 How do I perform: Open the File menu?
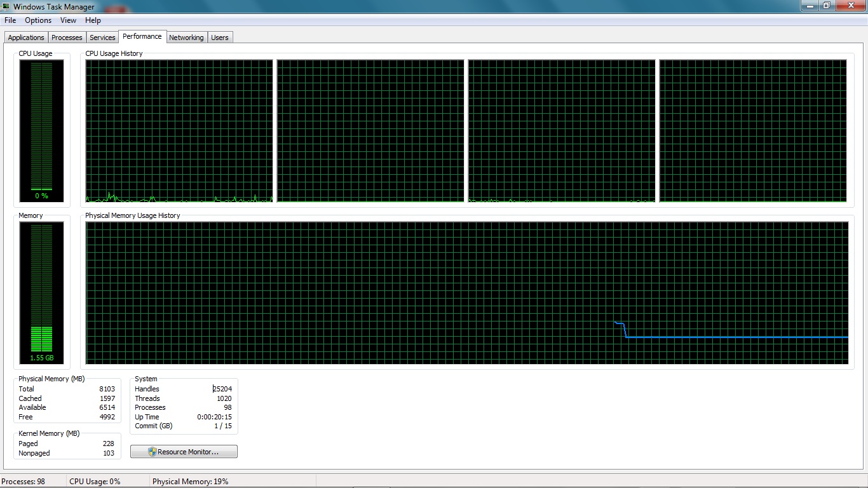[x=10, y=20]
